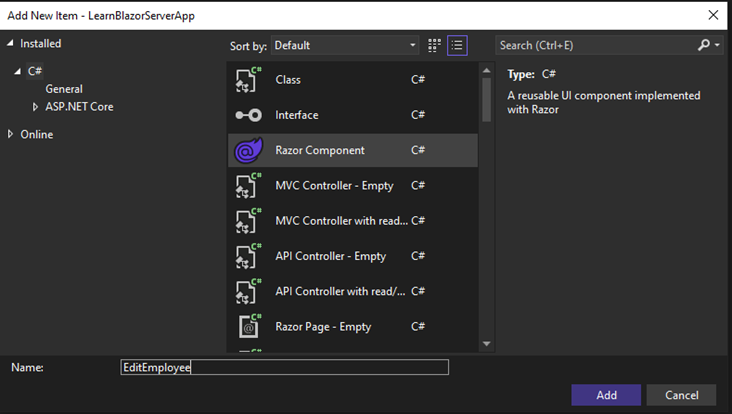
Task: Click the template list scrollbar thumb
Action: coord(486,99)
